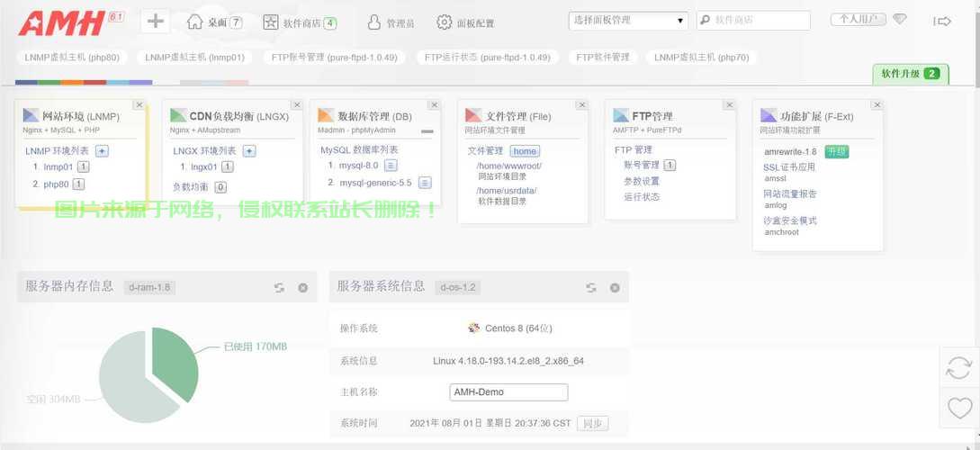The height and width of the screenshot is (450, 980).
Task: Click the logout arrow icon
Action: coord(942,22)
